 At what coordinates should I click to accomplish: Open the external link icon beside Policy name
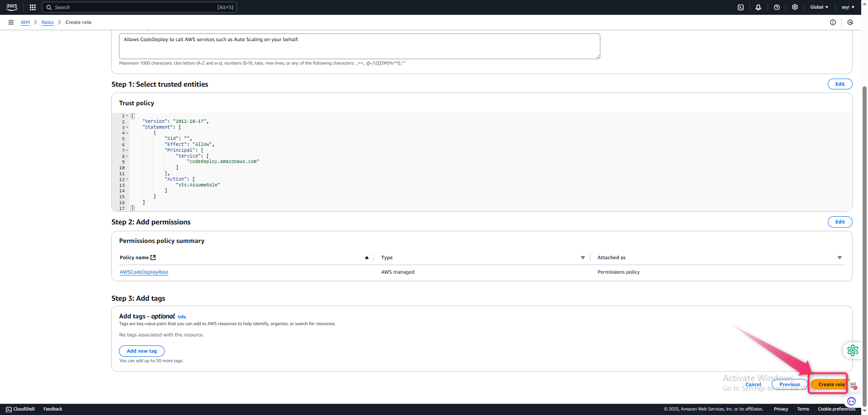tap(153, 257)
